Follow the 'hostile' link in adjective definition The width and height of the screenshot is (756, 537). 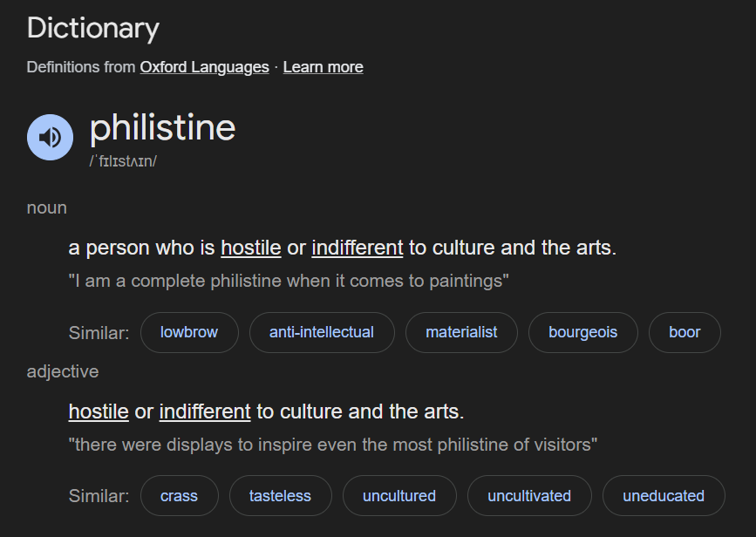coord(99,411)
